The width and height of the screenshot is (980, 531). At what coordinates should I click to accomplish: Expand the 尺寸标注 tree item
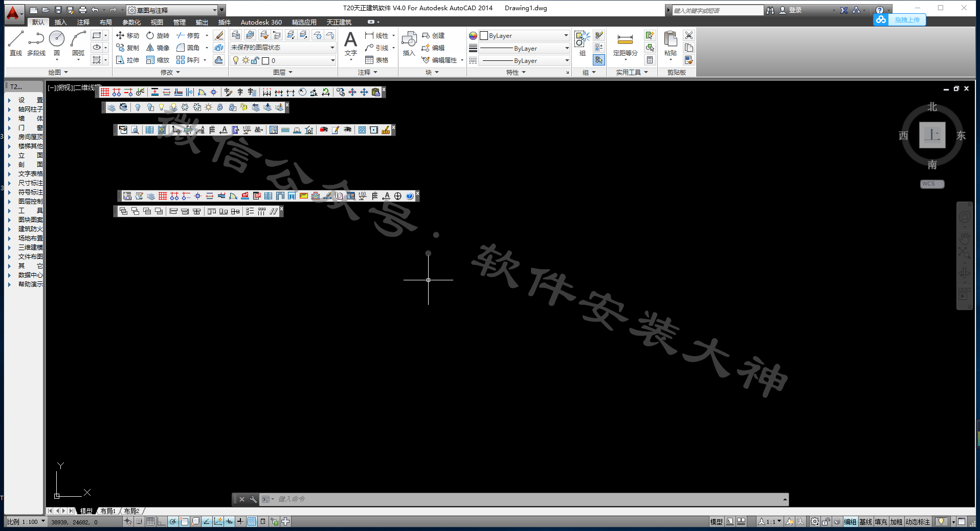[x=9, y=183]
